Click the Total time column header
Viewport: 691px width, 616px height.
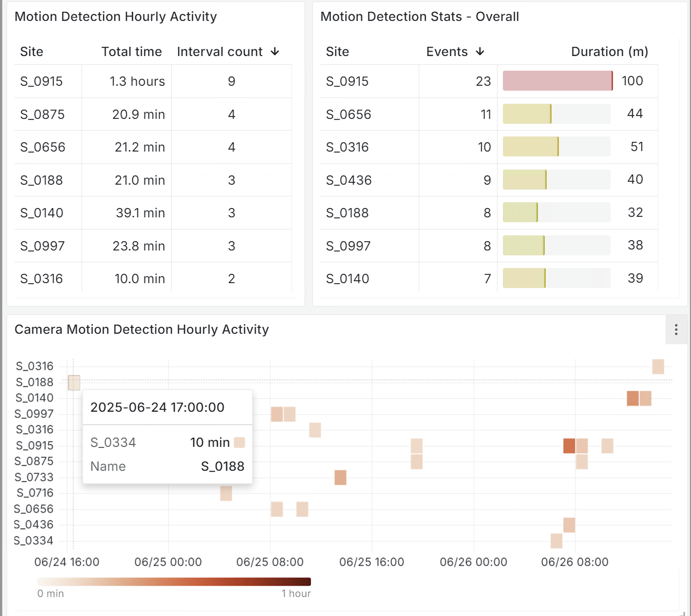(132, 52)
